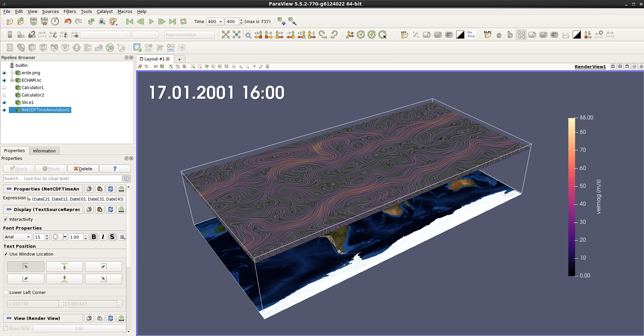
Task: Click the Zoom To Box icon
Action: (x=248, y=35)
